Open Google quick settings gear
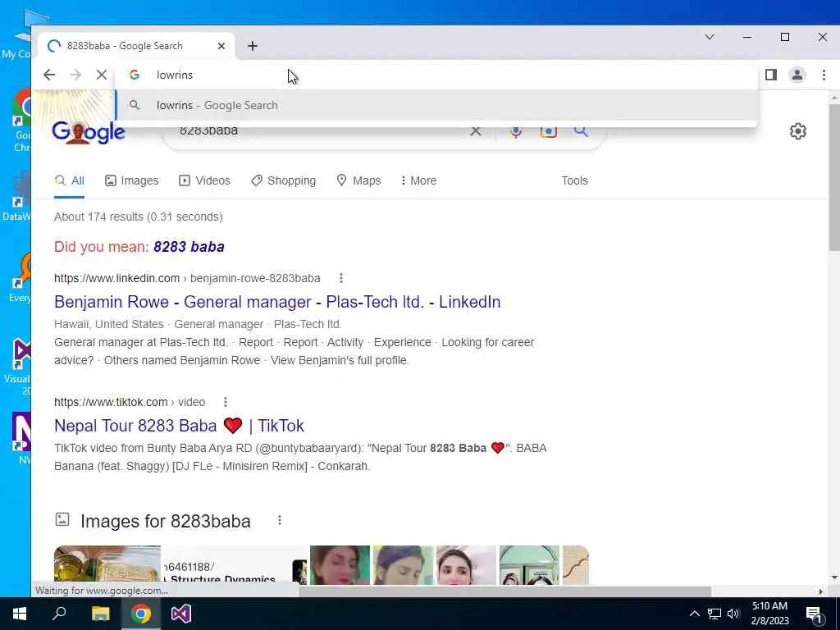This screenshot has width=840, height=630. point(798,131)
